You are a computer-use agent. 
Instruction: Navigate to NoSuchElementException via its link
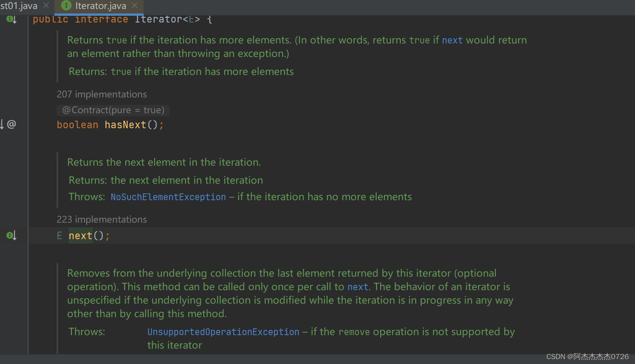pyautogui.click(x=168, y=196)
